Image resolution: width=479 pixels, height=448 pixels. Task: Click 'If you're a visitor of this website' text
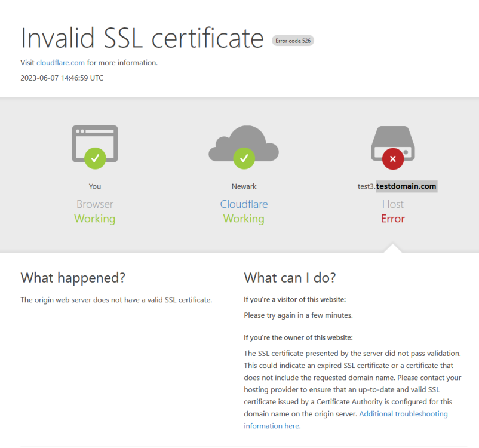pos(295,299)
